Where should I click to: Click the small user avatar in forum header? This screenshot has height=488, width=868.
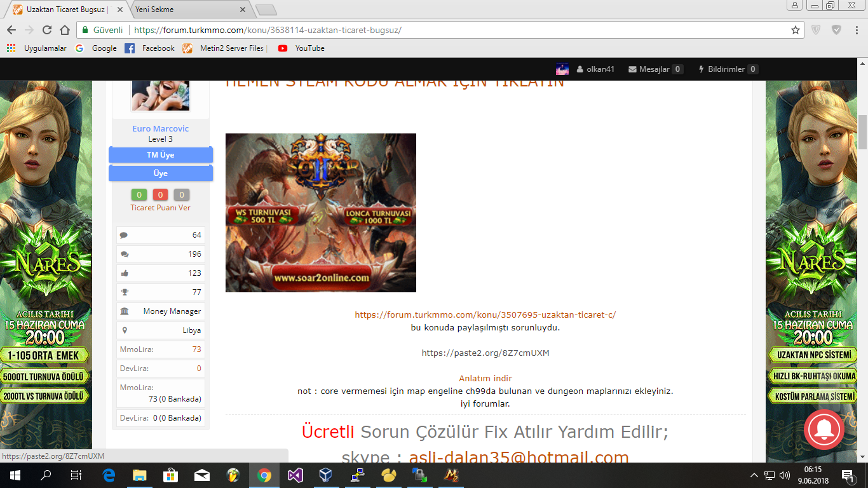pos(562,69)
